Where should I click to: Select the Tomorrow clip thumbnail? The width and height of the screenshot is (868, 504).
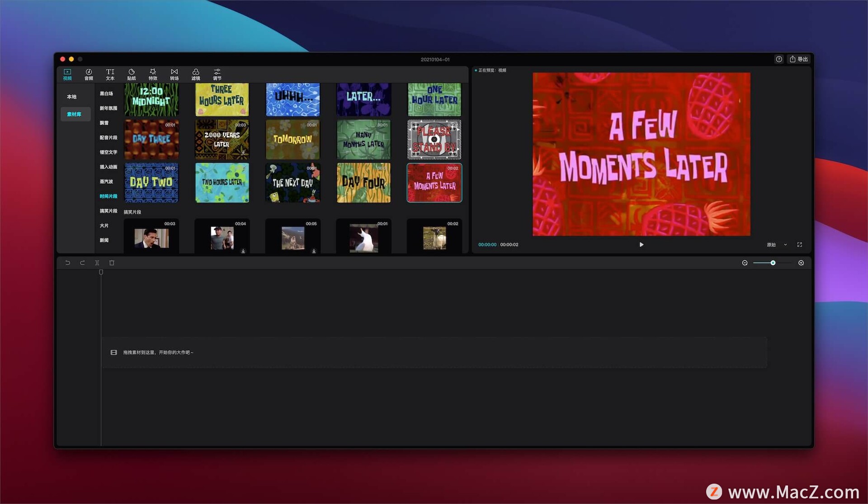tap(293, 139)
